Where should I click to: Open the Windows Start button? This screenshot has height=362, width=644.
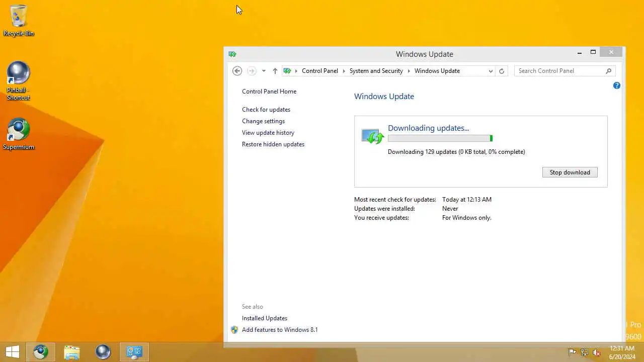(13, 352)
